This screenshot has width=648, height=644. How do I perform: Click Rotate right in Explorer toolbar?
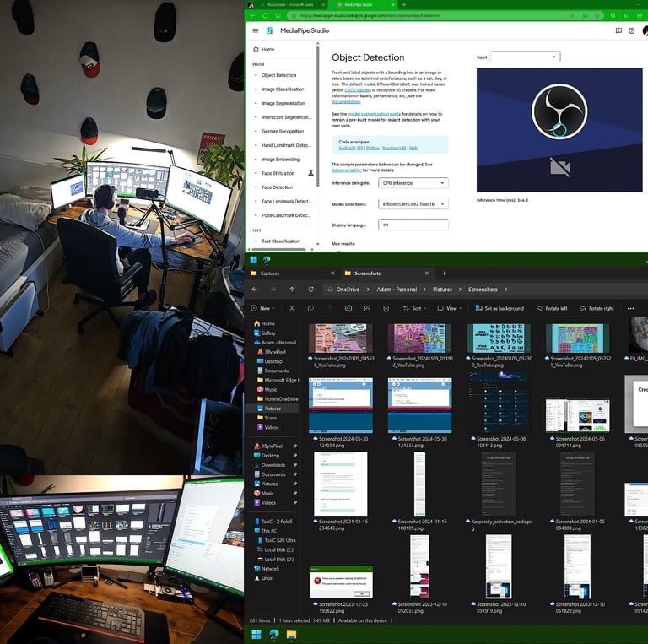click(x=597, y=308)
